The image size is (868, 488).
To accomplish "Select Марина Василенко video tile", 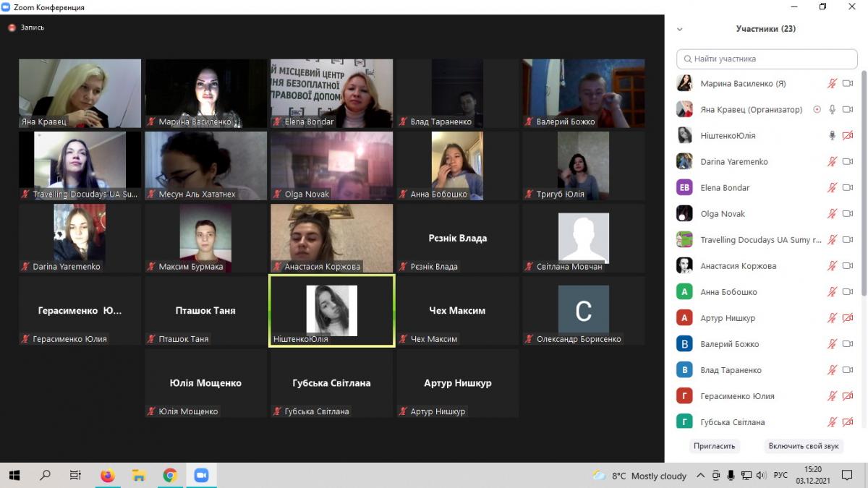I will click(x=206, y=93).
